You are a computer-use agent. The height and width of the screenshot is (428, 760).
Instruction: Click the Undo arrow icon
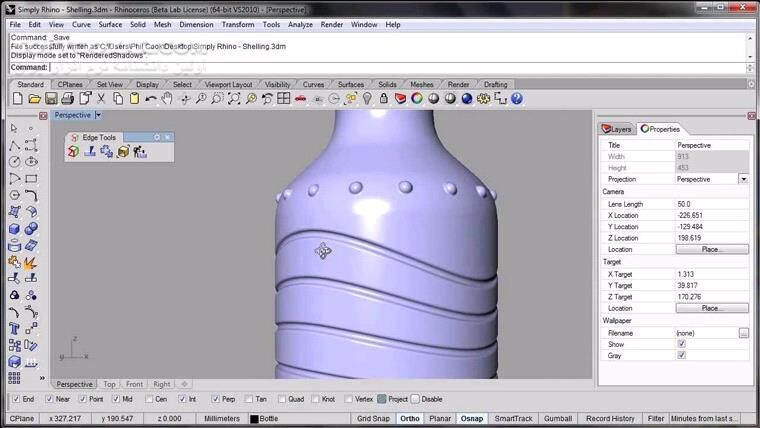pyautogui.click(x=150, y=99)
